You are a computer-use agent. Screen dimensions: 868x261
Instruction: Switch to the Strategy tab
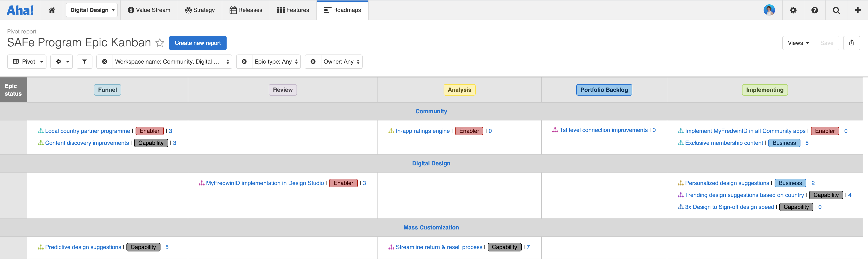(x=200, y=10)
